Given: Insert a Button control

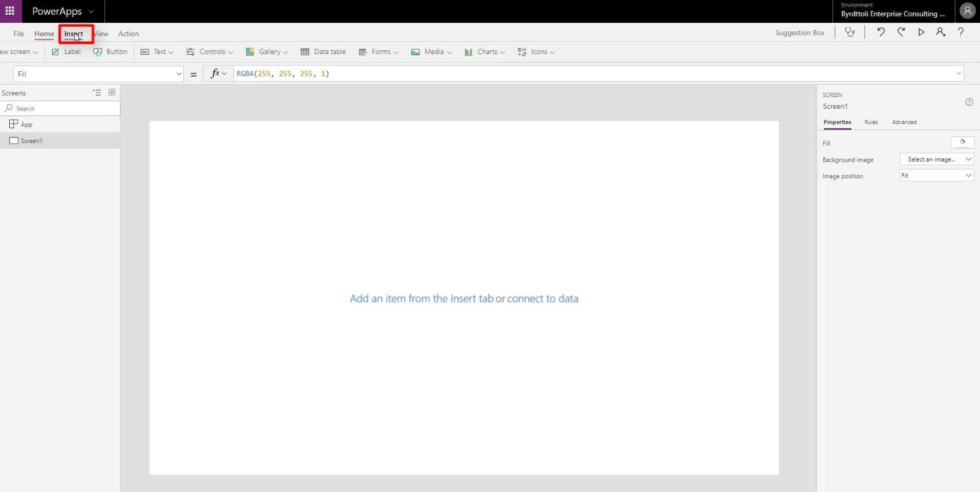Looking at the screenshot, I should 111,52.
